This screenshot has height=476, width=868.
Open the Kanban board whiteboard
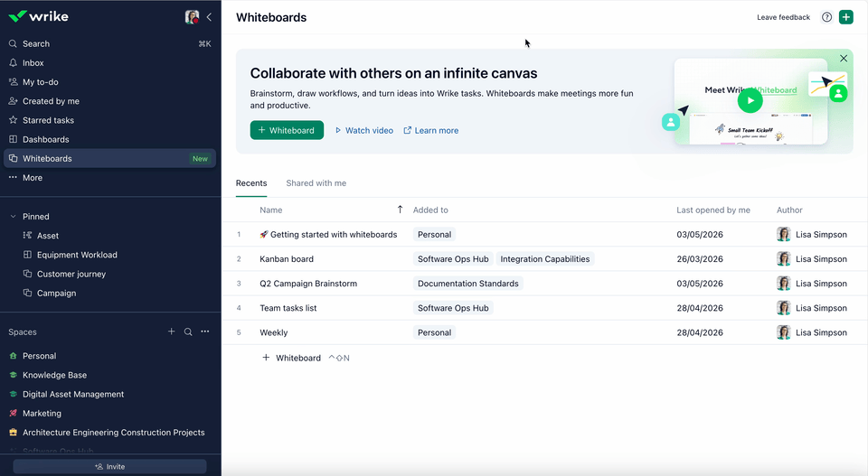[x=287, y=258]
